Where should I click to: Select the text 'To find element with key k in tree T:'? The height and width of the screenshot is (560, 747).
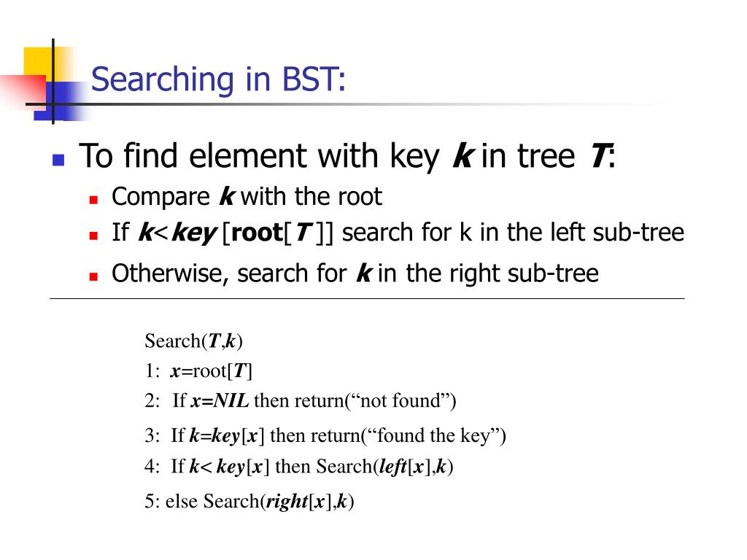click(x=348, y=156)
